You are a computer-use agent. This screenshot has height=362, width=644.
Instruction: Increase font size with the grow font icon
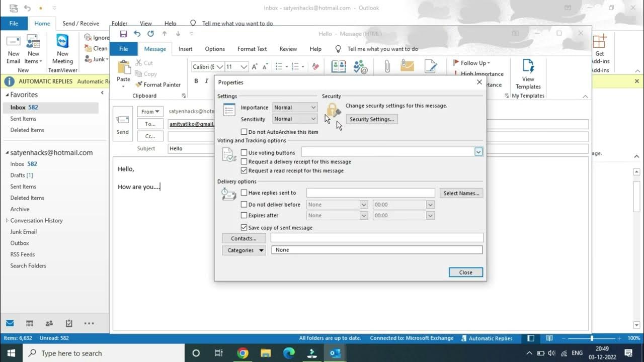click(x=255, y=66)
